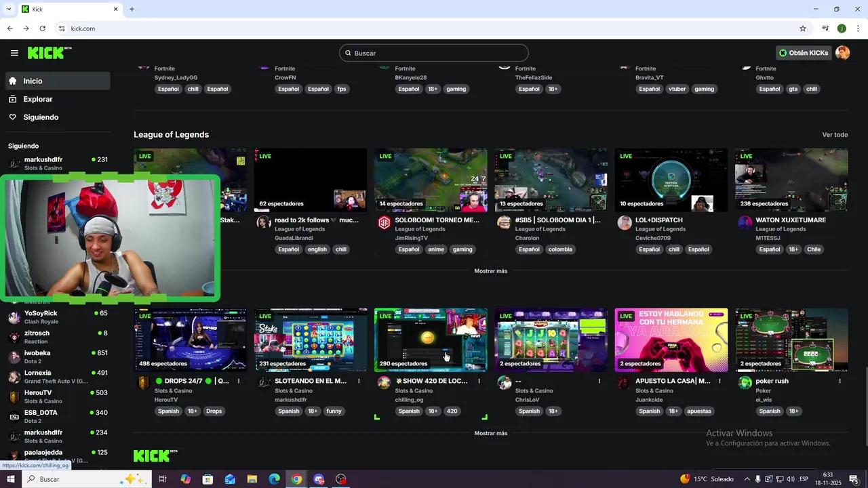Select the colombia tag on Charoion card
The height and width of the screenshot is (488, 868).
click(x=560, y=249)
